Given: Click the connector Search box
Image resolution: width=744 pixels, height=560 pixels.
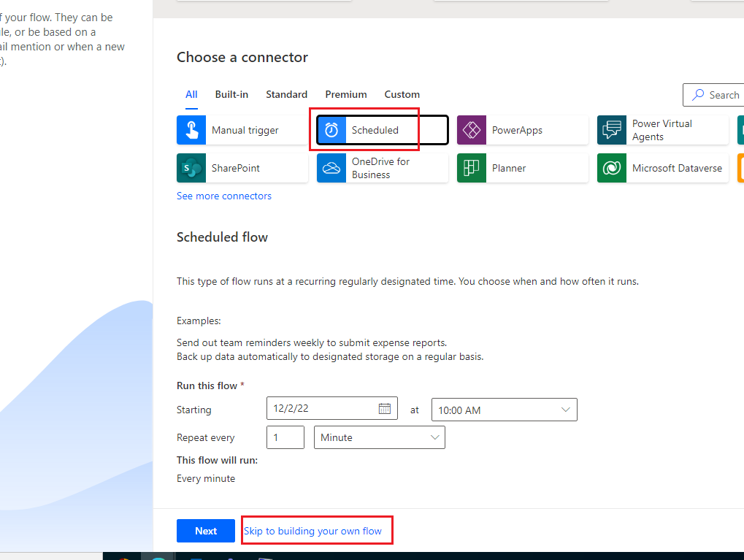Looking at the screenshot, I should point(713,95).
